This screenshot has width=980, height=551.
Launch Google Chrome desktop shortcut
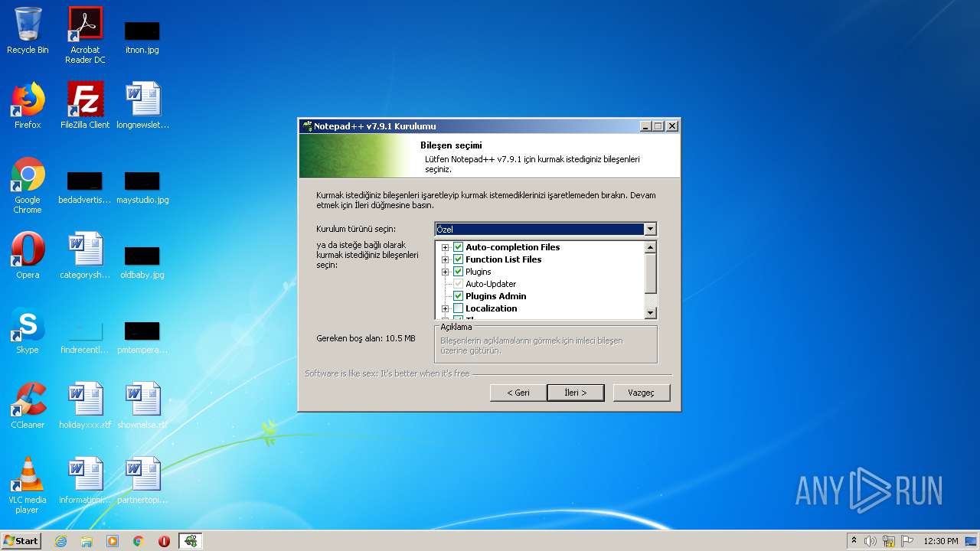(28, 186)
